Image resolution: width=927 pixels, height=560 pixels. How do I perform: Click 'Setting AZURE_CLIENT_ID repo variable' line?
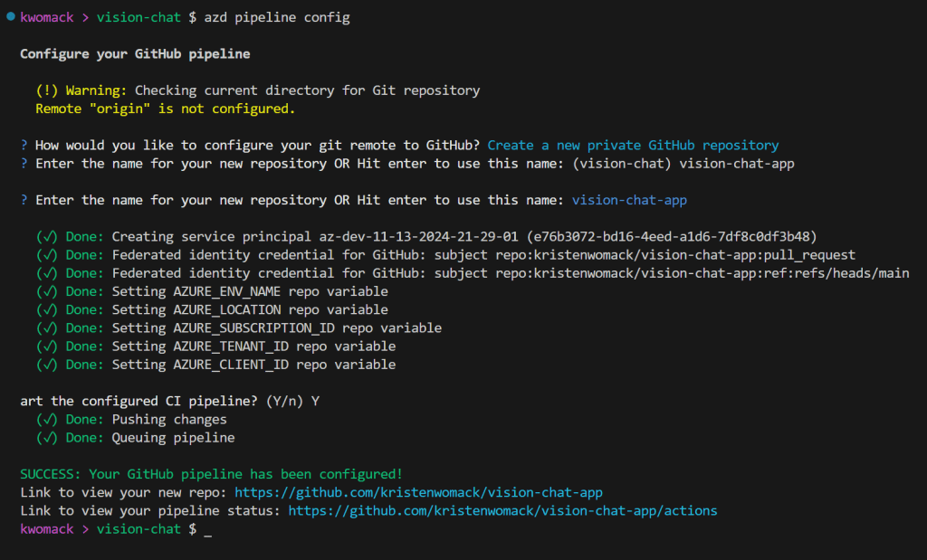(x=215, y=365)
